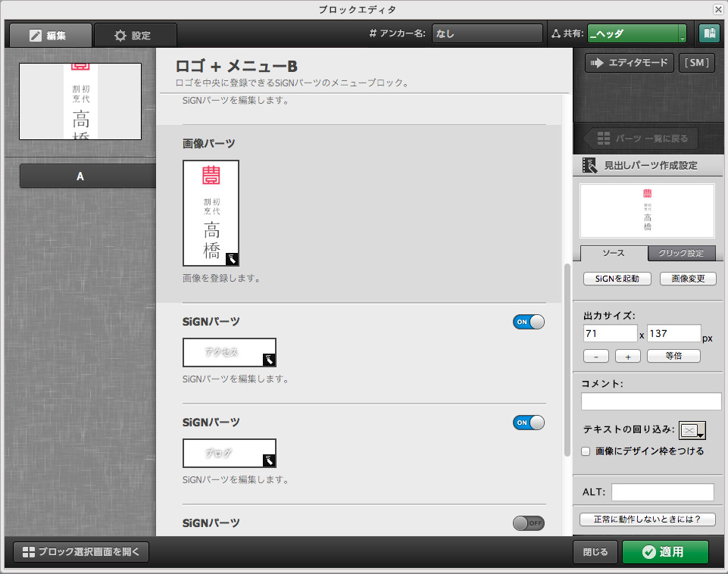The image size is (728, 574).
Task: Click 正常に動作しないときには？ button
Action: tap(647, 519)
